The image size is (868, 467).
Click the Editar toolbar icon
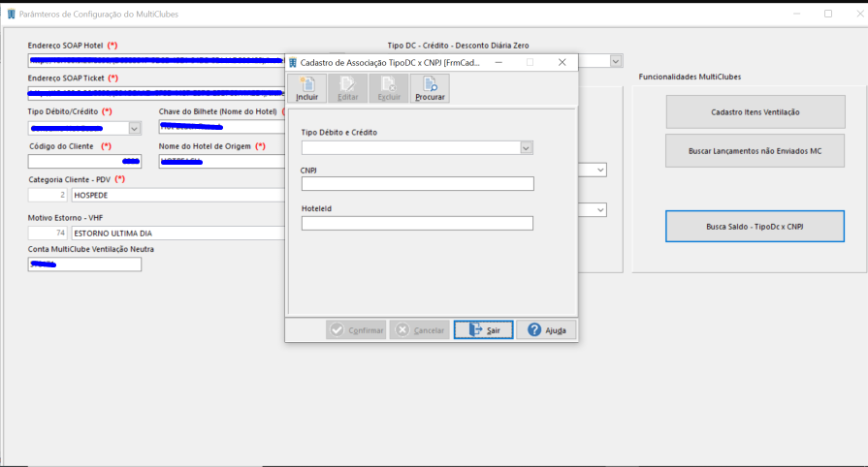(x=347, y=88)
